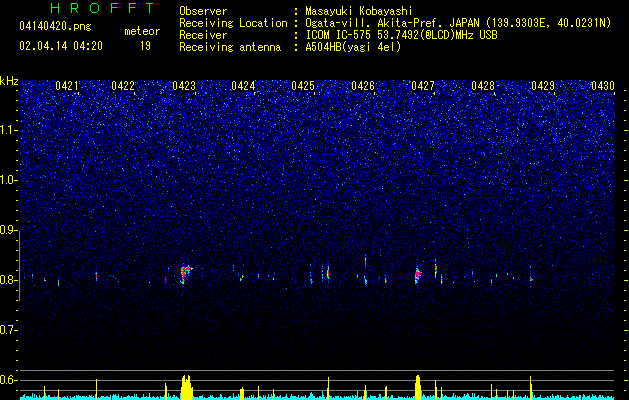Click the 0430 time marker
Image resolution: width=629 pixels, height=400 pixels.
tap(603, 85)
